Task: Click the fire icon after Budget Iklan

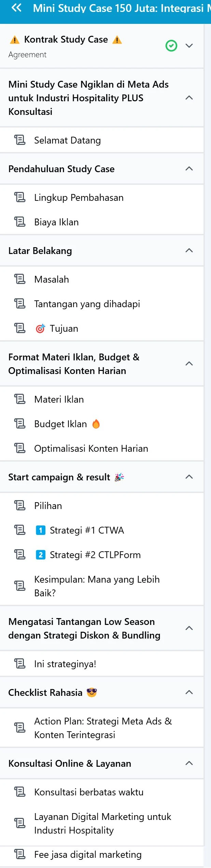Action: pyautogui.click(x=96, y=424)
